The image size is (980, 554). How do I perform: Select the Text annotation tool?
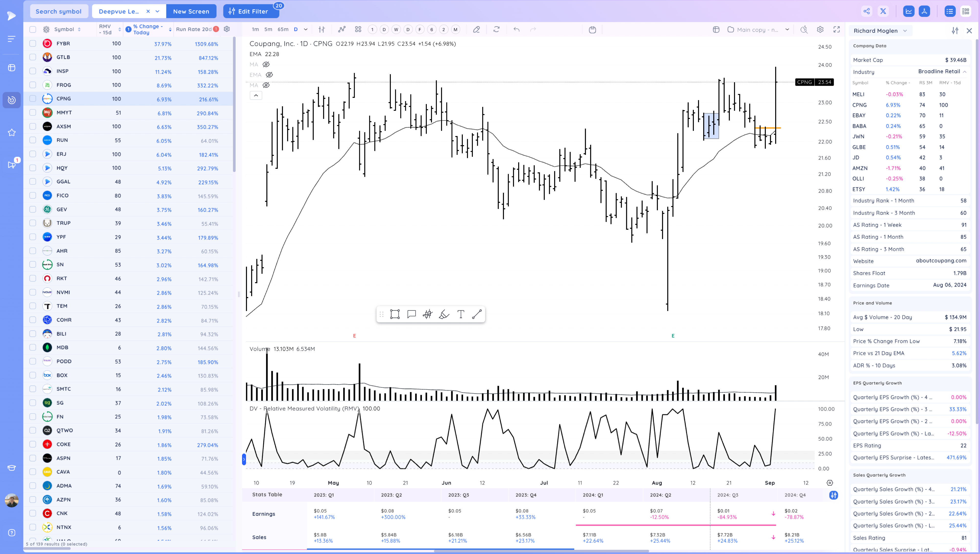(x=461, y=314)
